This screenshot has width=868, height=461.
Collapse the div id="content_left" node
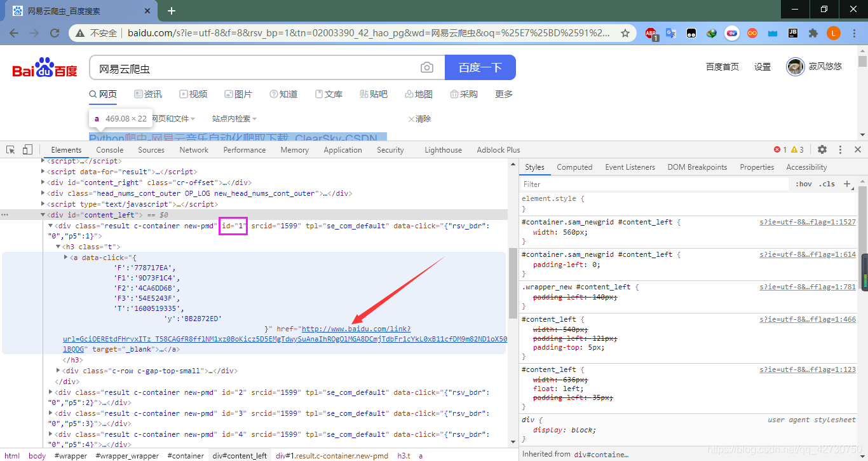click(44, 215)
